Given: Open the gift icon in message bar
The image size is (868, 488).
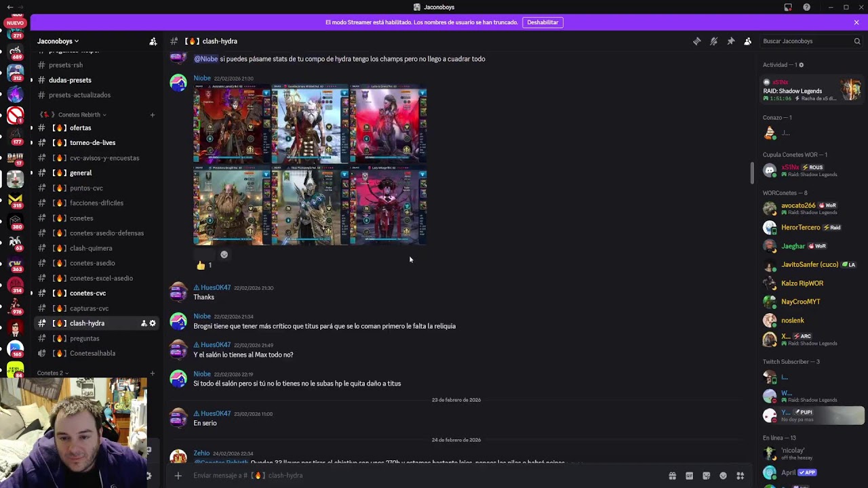Looking at the screenshot, I should (672, 476).
